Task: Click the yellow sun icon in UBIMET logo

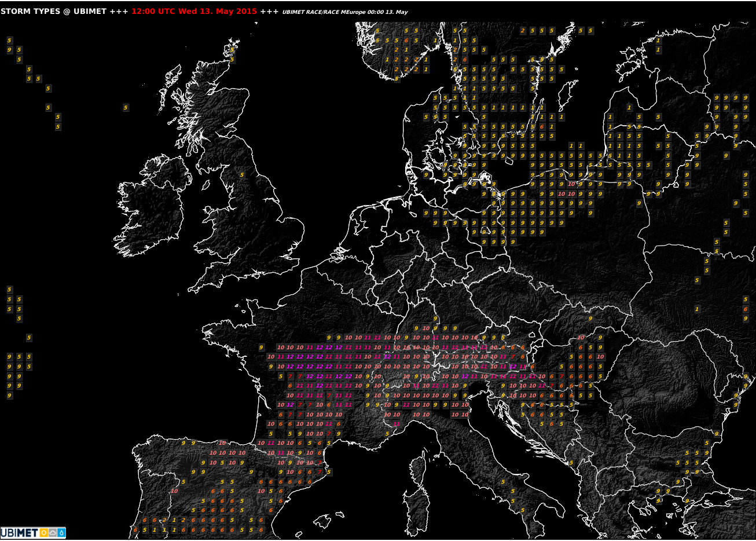Action: point(44,533)
